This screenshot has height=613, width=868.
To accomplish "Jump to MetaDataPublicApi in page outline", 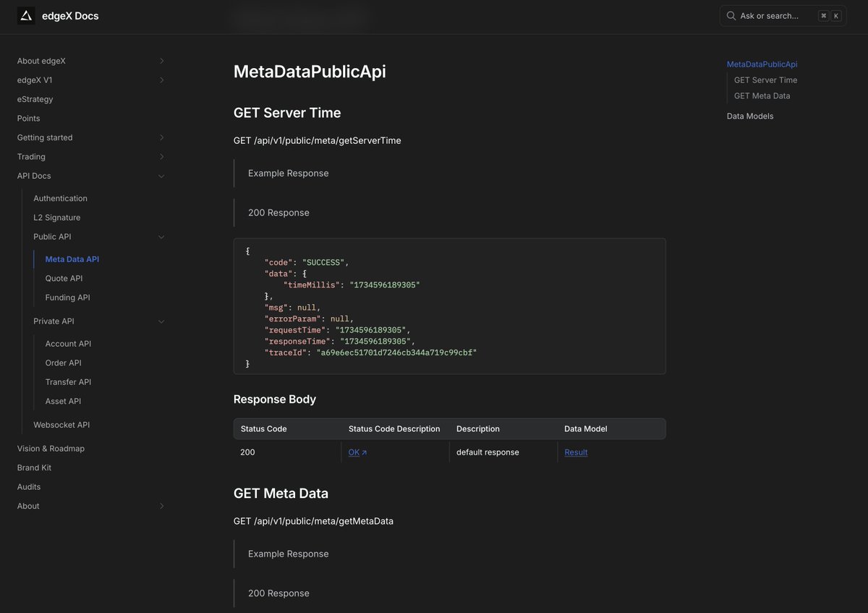I will point(762,64).
